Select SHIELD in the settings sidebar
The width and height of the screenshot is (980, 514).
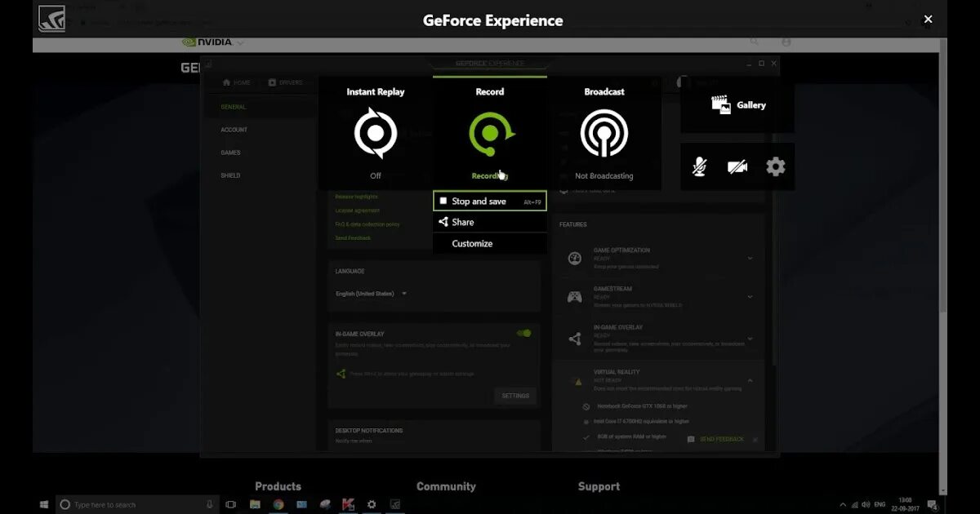[230, 175]
